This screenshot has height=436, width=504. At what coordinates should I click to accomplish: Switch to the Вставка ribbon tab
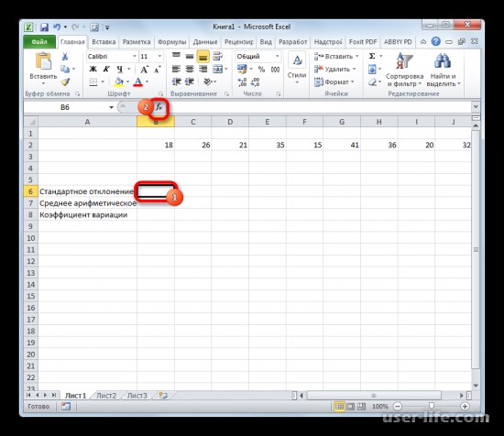point(104,42)
